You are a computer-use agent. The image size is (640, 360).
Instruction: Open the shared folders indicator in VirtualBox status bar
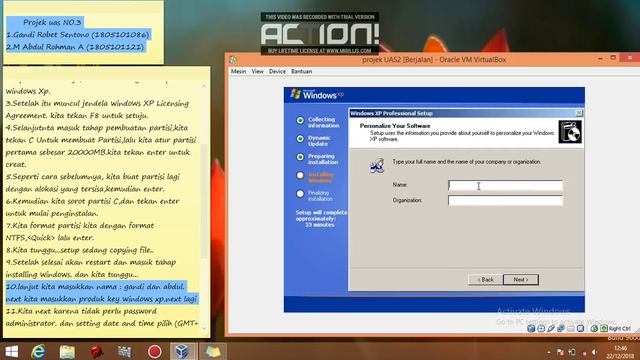pyautogui.click(x=571, y=328)
